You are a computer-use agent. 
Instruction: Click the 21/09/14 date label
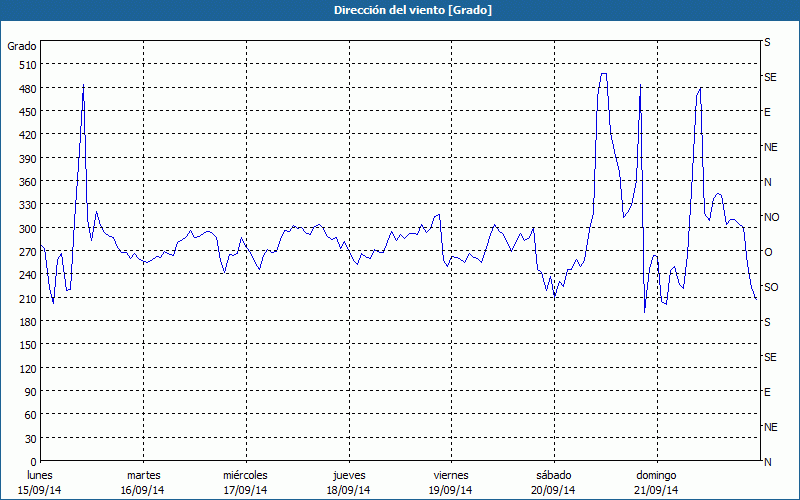[655, 490]
